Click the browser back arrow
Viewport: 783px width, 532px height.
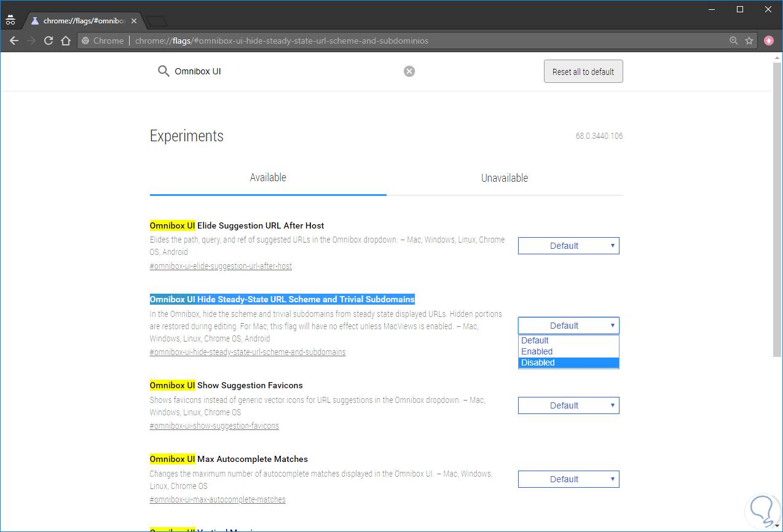[x=14, y=41]
